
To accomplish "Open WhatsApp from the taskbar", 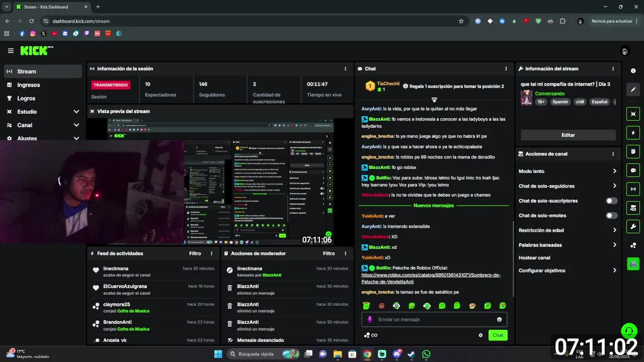I will tap(426, 354).
